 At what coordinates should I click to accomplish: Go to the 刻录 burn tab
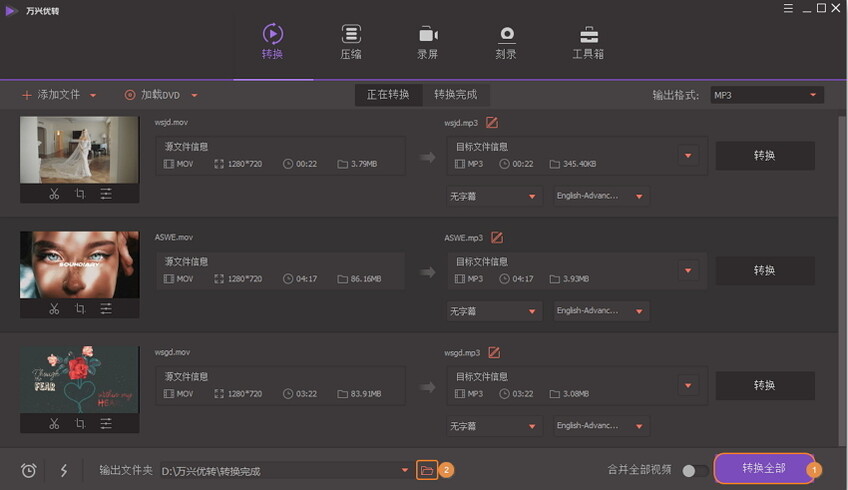[506, 41]
